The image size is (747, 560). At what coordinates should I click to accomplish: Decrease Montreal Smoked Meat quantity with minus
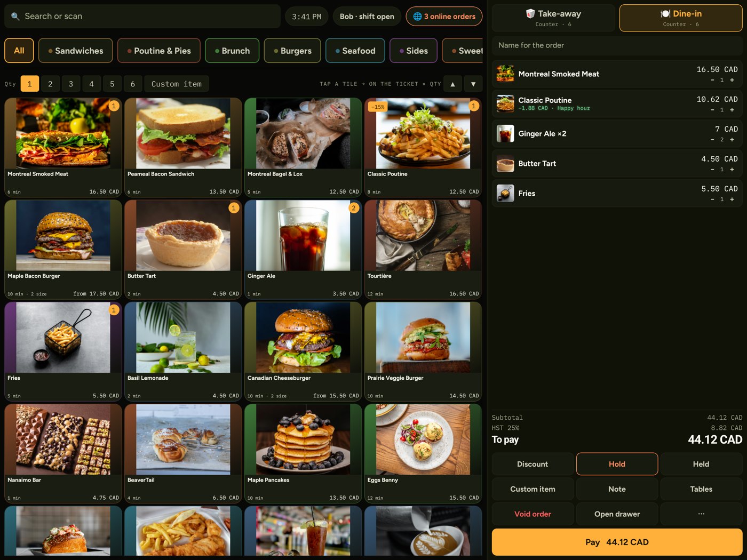pos(712,80)
